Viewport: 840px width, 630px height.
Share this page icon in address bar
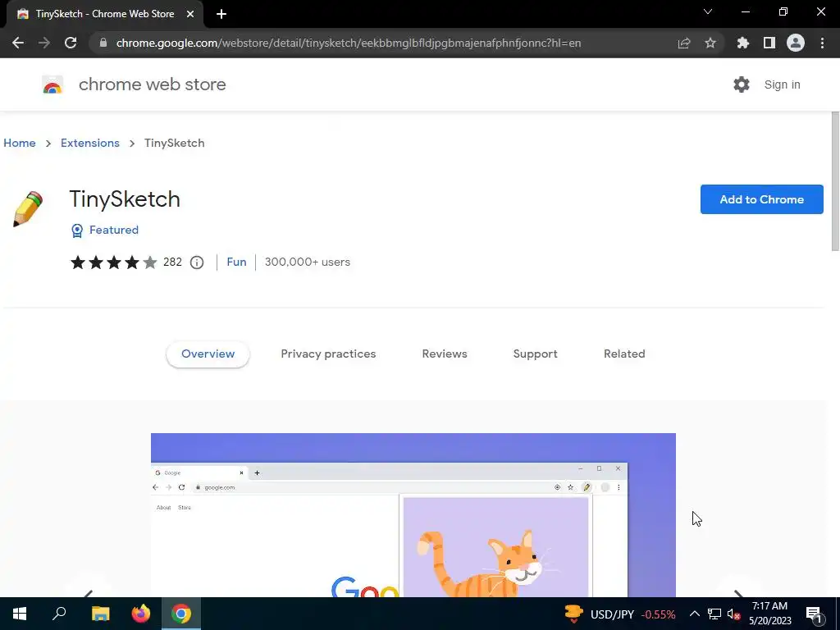coord(683,43)
